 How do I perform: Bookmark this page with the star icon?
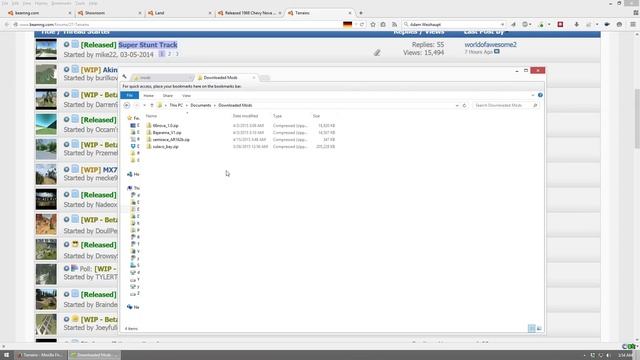click(x=373, y=24)
